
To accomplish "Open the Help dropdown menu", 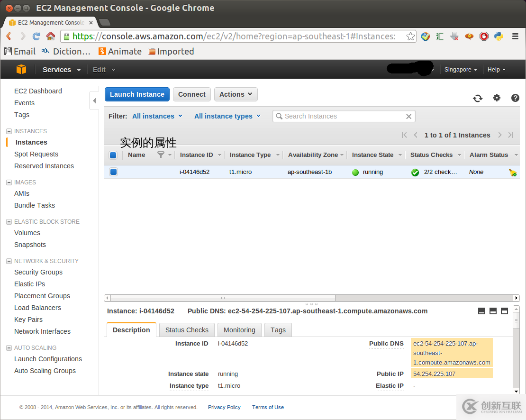I will tap(497, 69).
